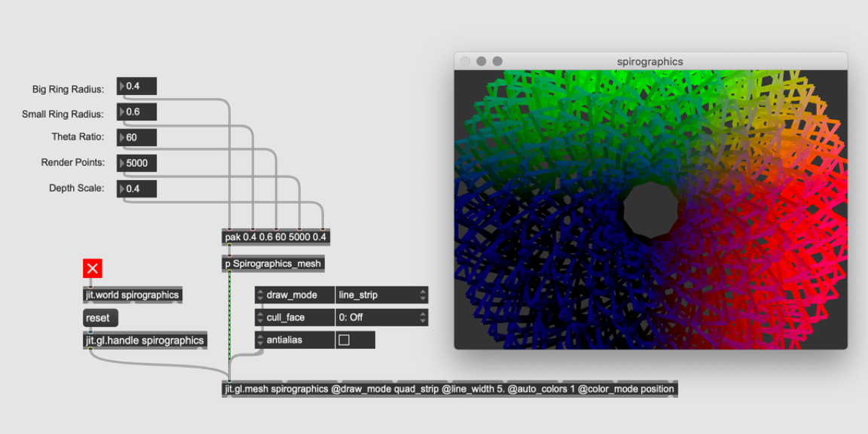
Task: Click the cull_face attribute selector arrows
Action: [259, 318]
